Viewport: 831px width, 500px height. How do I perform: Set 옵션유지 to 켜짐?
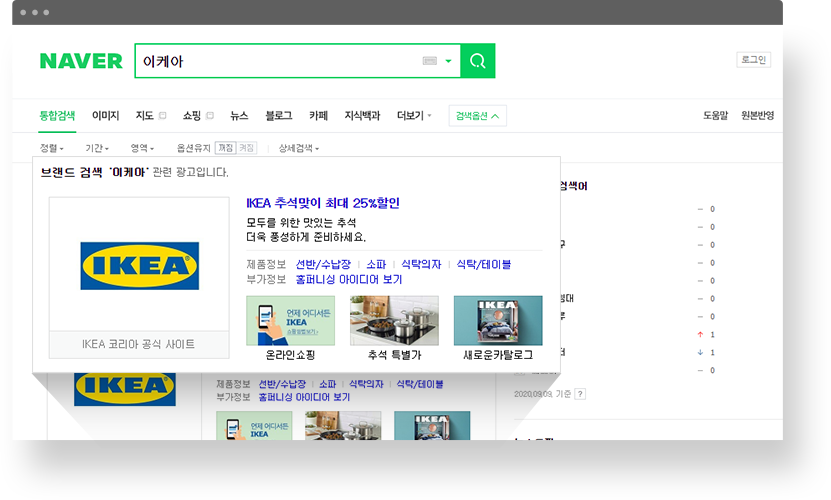(246, 148)
